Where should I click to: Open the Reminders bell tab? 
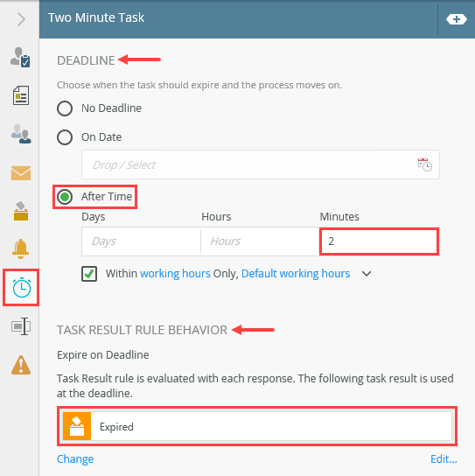click(21, 248)
